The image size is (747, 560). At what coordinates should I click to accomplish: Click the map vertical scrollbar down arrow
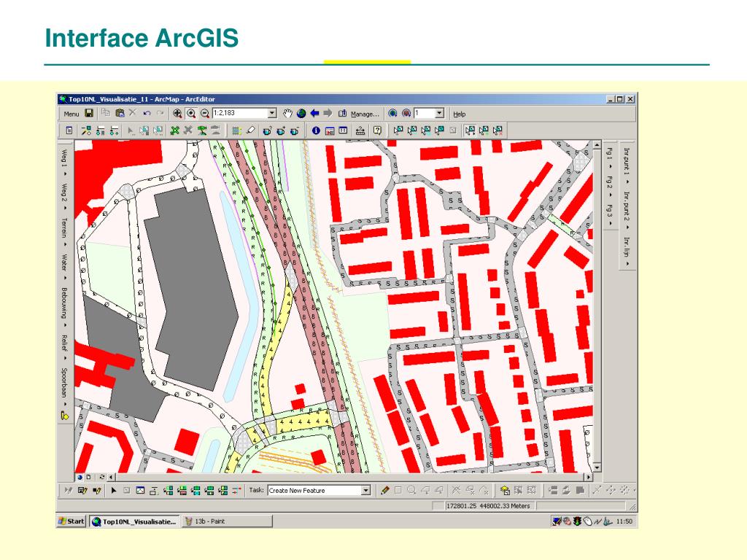click(597, 467)
